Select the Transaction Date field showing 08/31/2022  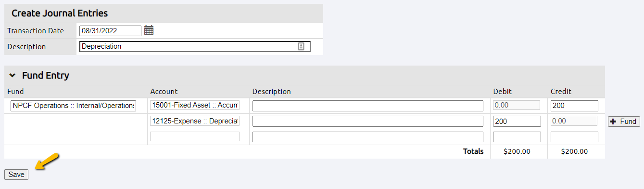coord(110,31)
